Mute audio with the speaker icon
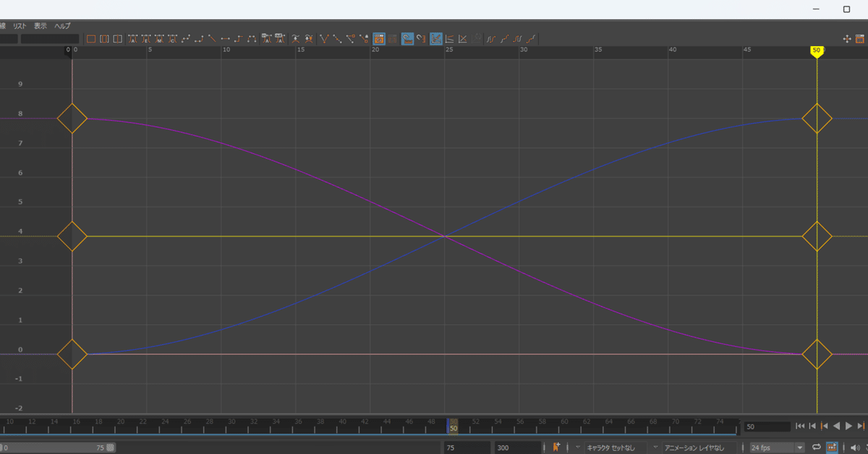The width and height of the screenshot is (868, 454). 856,447
